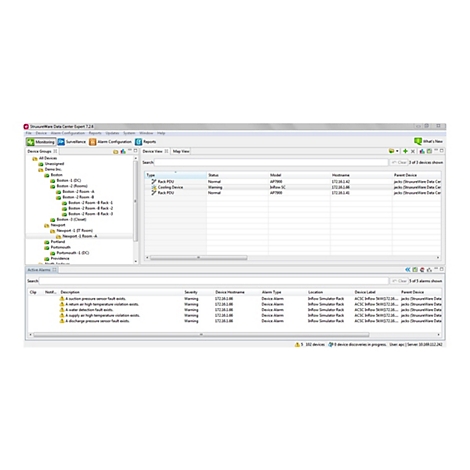Screen dimensions: 470x470
Task: Select the water detection fault alarm
Action: point(235,310)
